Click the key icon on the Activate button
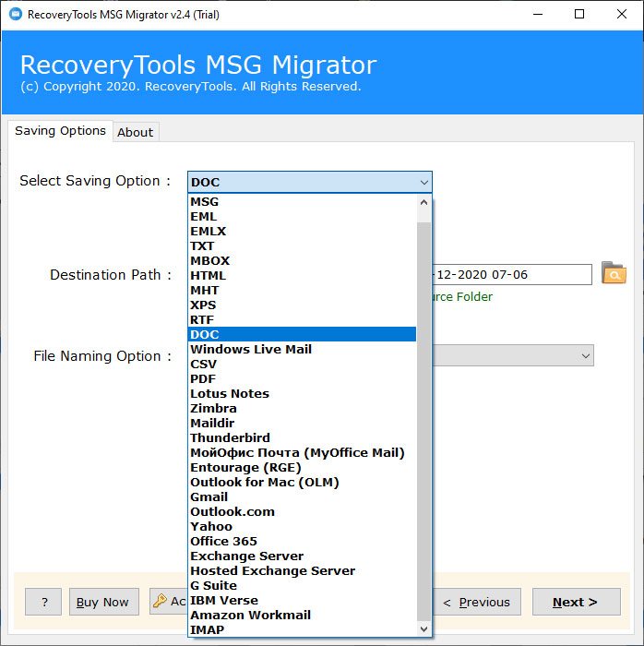The image size is (644, 646). (x=160, y=601)
